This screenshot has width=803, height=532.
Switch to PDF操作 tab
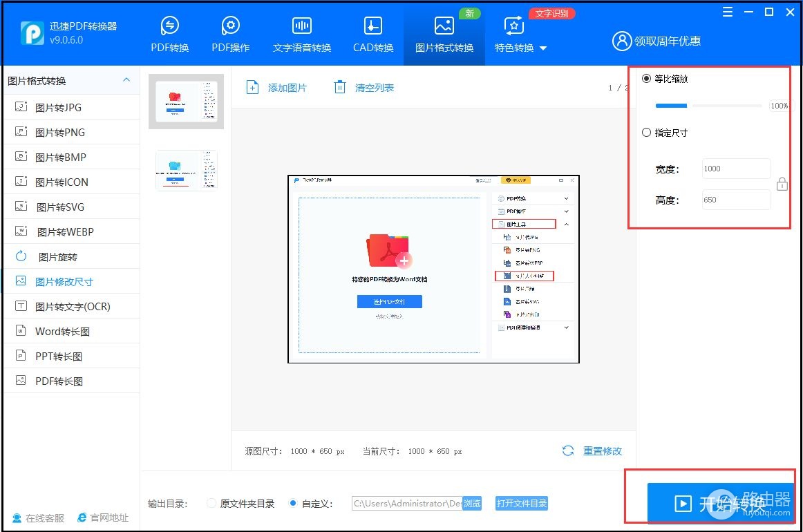coord(230,35)
